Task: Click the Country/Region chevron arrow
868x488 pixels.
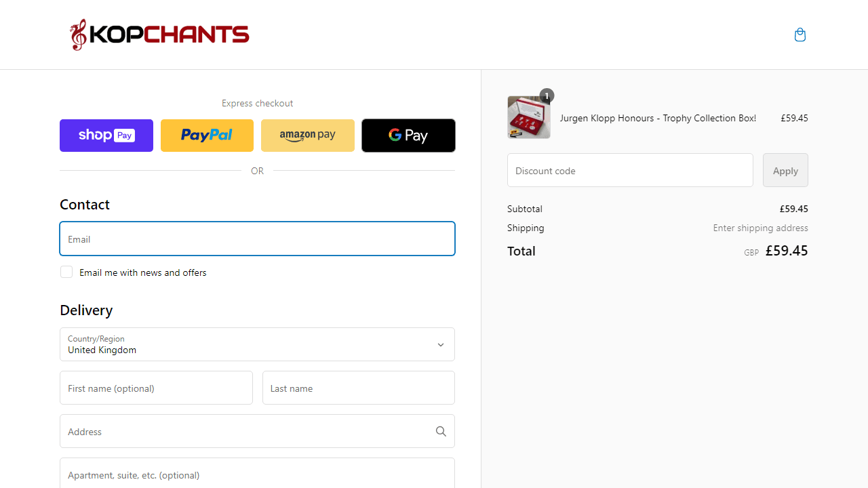Action: [x=441, y=345]
